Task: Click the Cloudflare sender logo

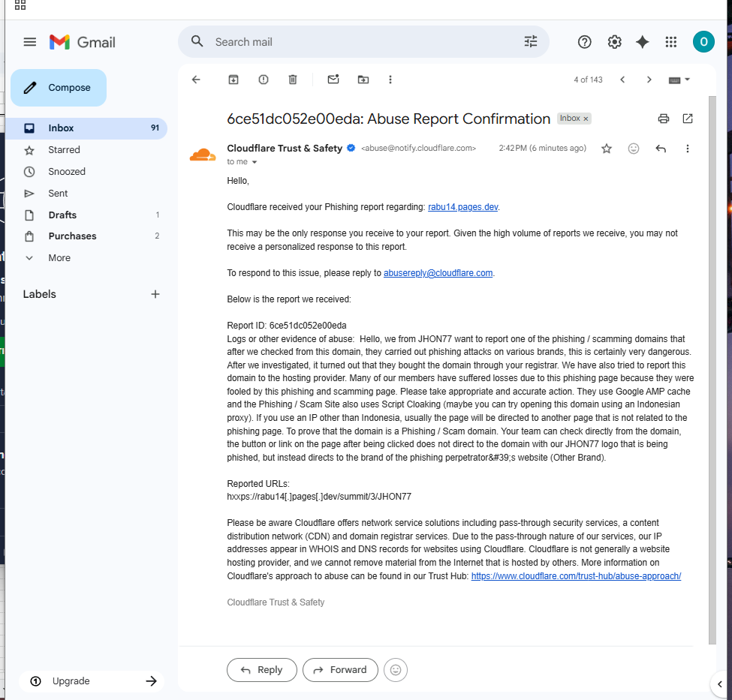Action: (203, 155)
